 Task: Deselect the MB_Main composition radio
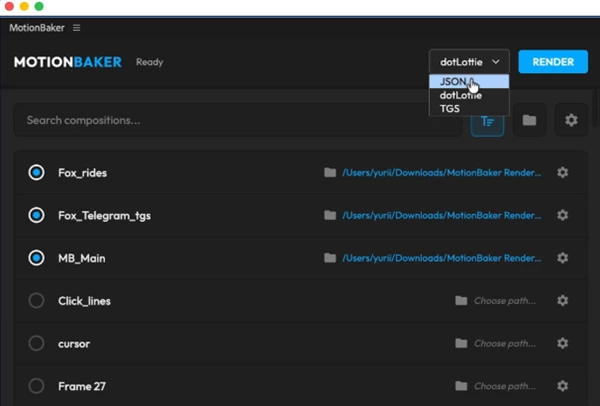[x=36, y=258]
